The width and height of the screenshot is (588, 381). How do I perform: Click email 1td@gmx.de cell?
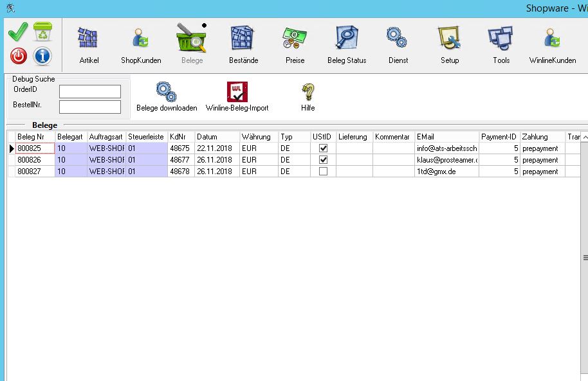(446, 172)
